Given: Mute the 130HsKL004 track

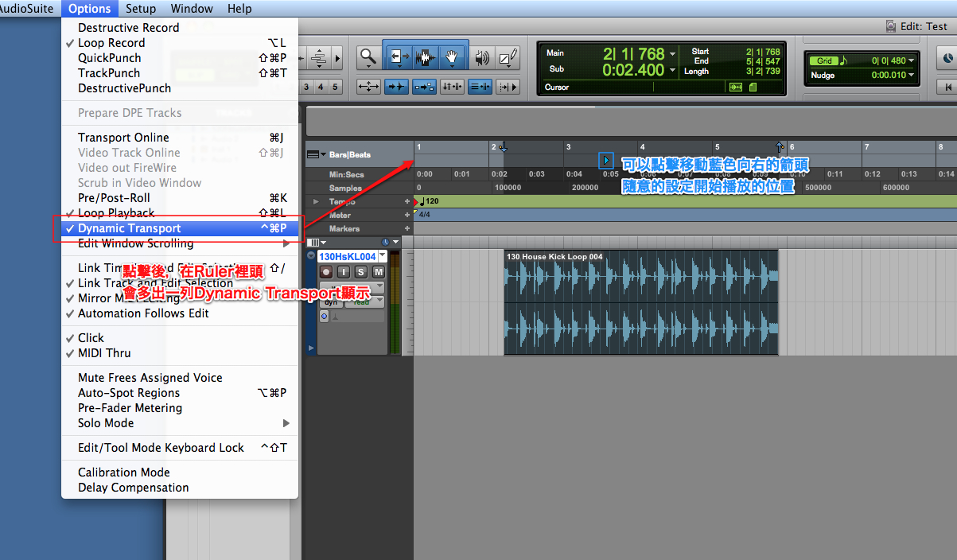Looking at the screenshot, I should (379, 273).
